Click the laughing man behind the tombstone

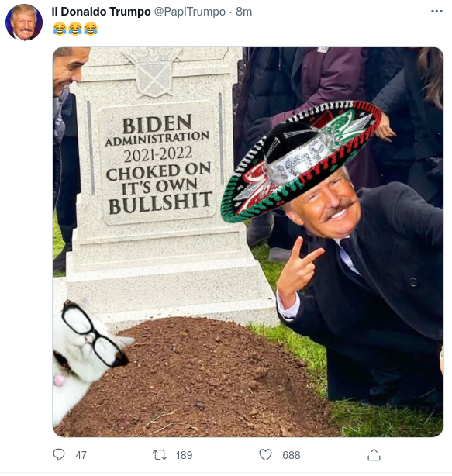point(68,71)
